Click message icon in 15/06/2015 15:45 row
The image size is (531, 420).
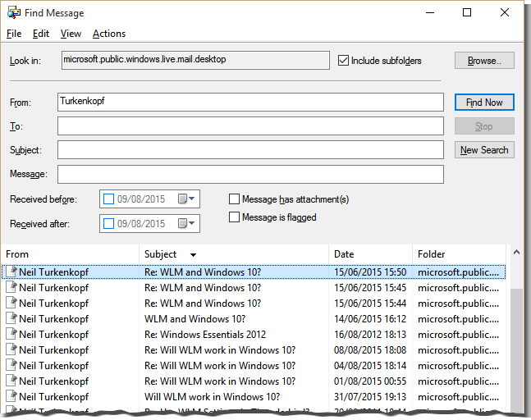pos(11,287)
